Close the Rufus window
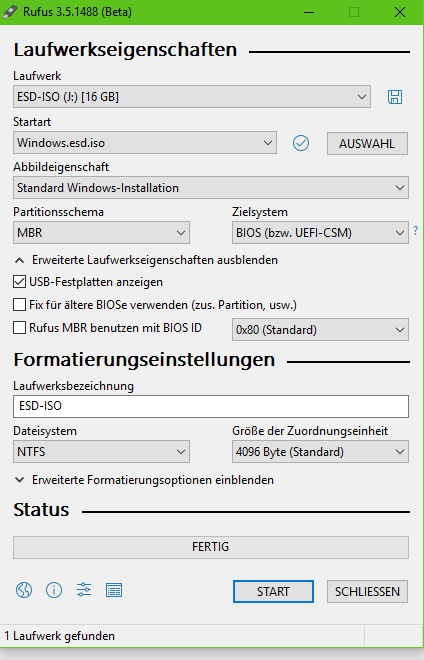 point(400,12)
